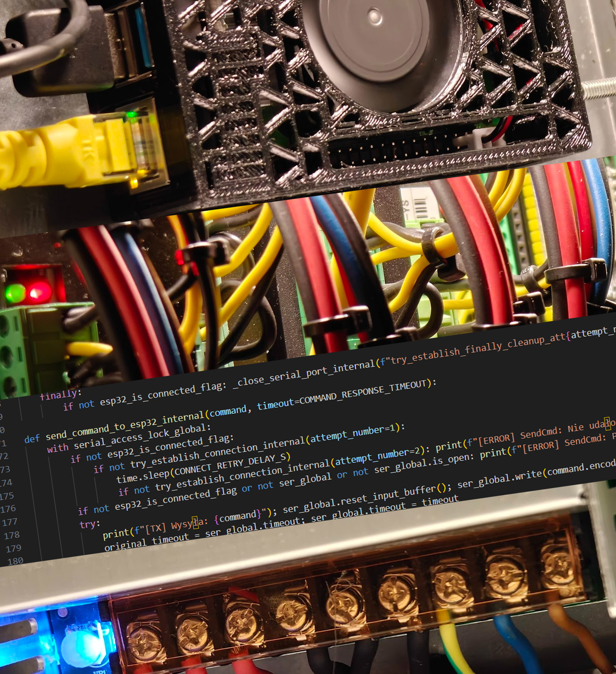Click line number 176 in the gutter
The image size is (616, 674).
click(8, 509)
